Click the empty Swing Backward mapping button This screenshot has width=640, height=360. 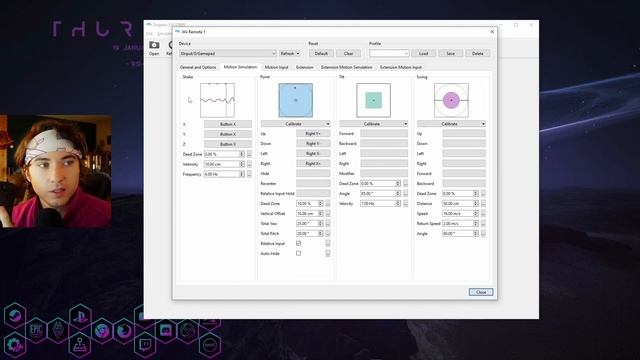(x=464, y=184)
